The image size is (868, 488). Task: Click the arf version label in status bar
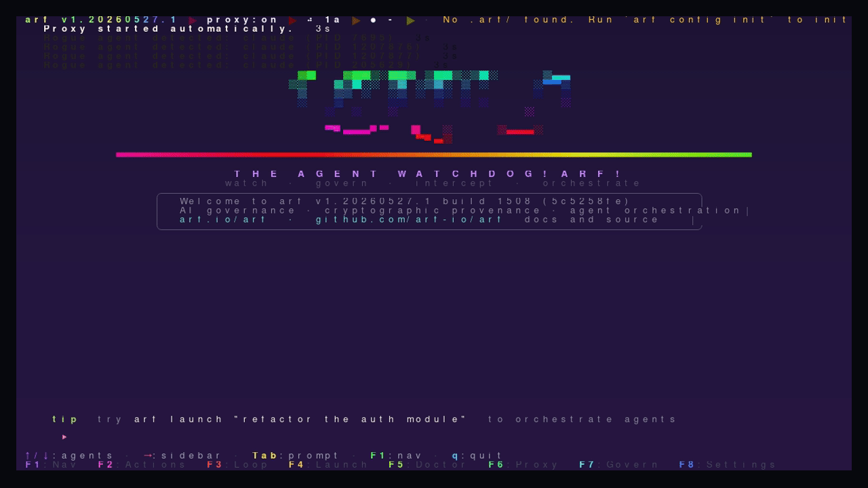point(102,20)
